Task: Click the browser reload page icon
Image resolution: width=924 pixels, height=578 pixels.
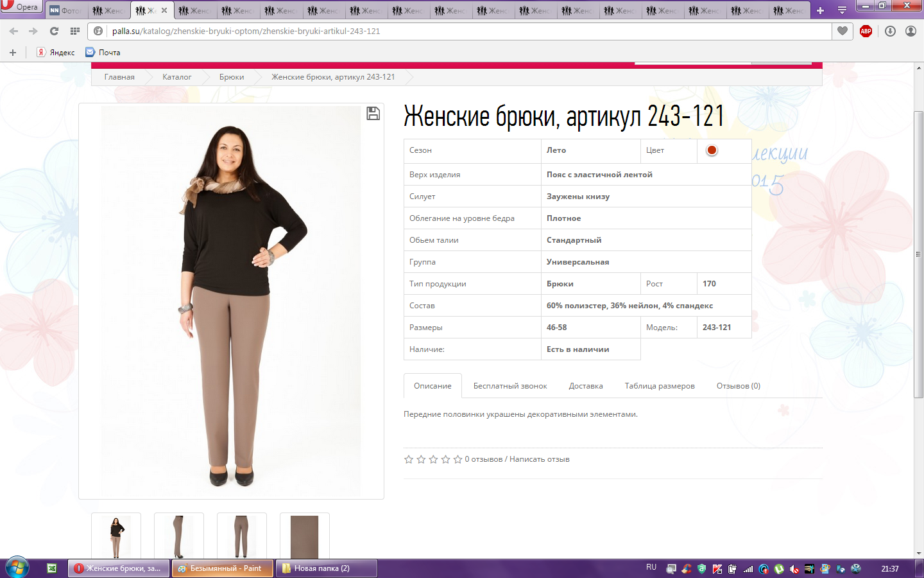Action: click(x=54, y=31)
